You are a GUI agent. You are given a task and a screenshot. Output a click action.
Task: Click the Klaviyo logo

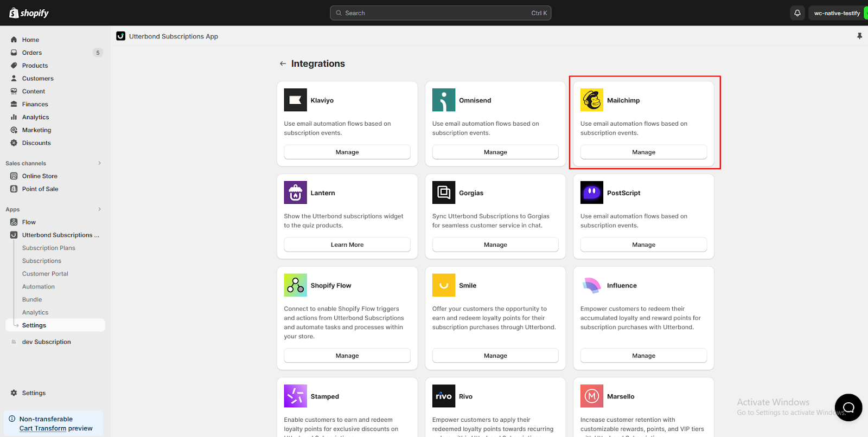click(296, 100)
